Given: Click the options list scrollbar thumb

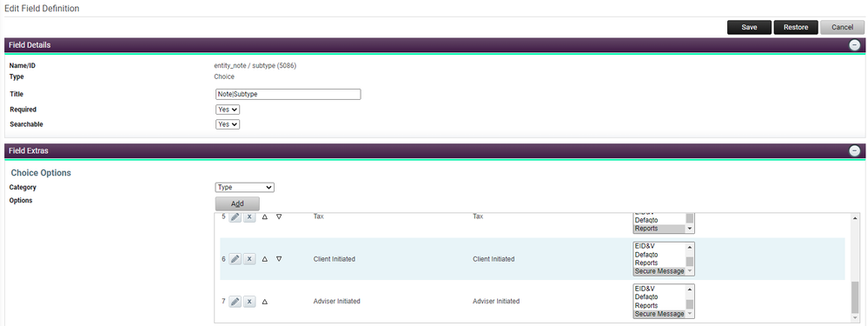Looking at the screenshot, I should tap(856, 298).
